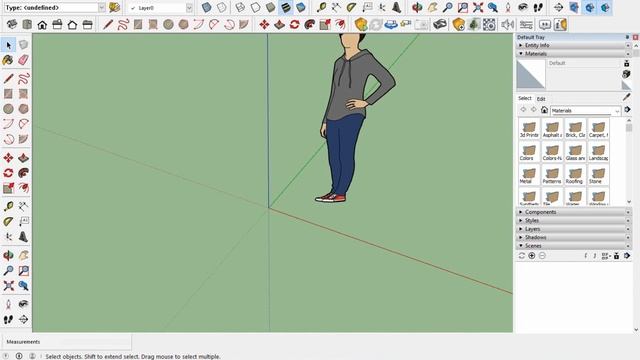
Task: Expand the Styles panel
Action: (573, 220)
